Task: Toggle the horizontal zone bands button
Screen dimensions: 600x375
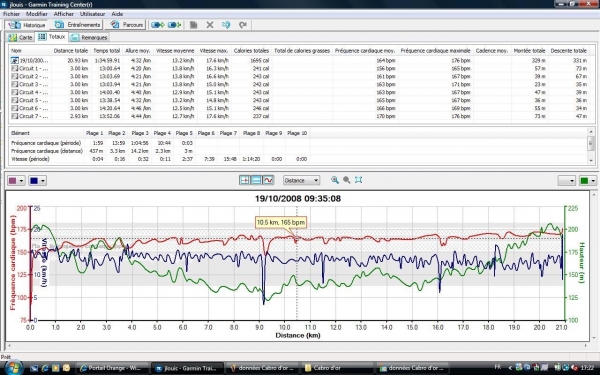Action: coord(256,180)
